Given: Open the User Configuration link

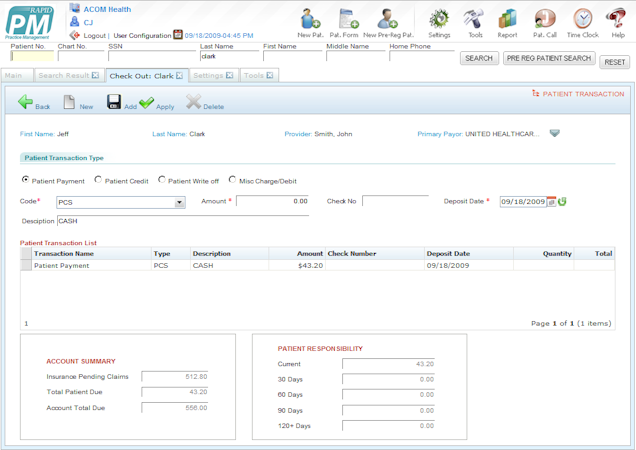Looking at the screenshot, I should (x=142, y=36).
